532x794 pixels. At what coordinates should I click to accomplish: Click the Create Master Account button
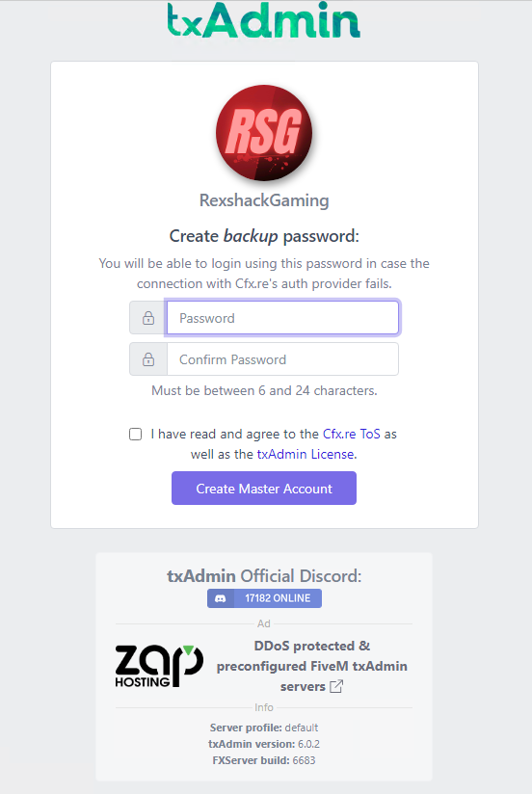(264, 489)
